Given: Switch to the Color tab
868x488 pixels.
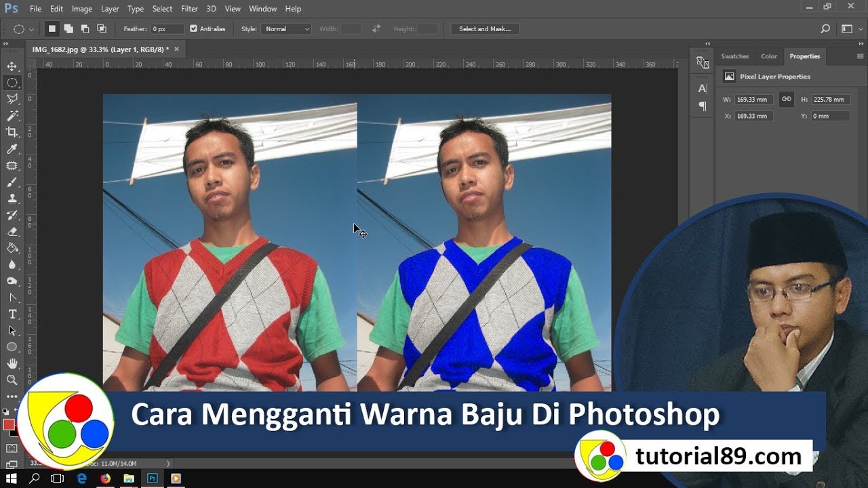Looking at the screenshot, I should (x=769, y=56).
